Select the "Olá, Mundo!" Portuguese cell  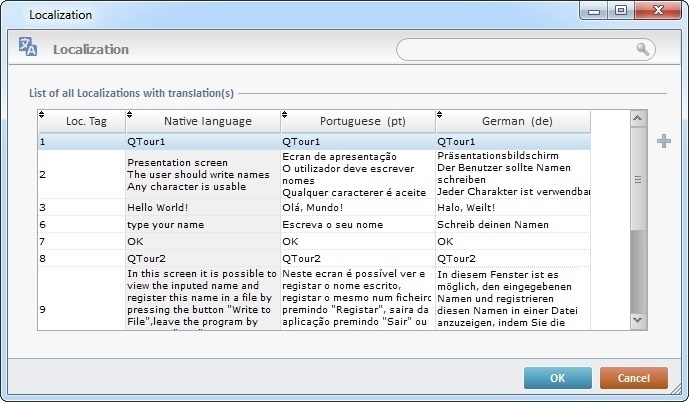(358, 207)
